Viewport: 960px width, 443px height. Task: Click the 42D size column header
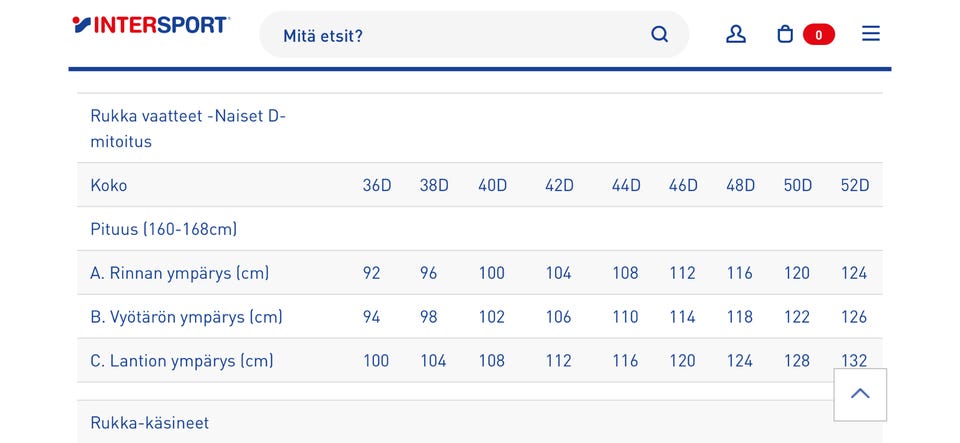coord(559,185)
